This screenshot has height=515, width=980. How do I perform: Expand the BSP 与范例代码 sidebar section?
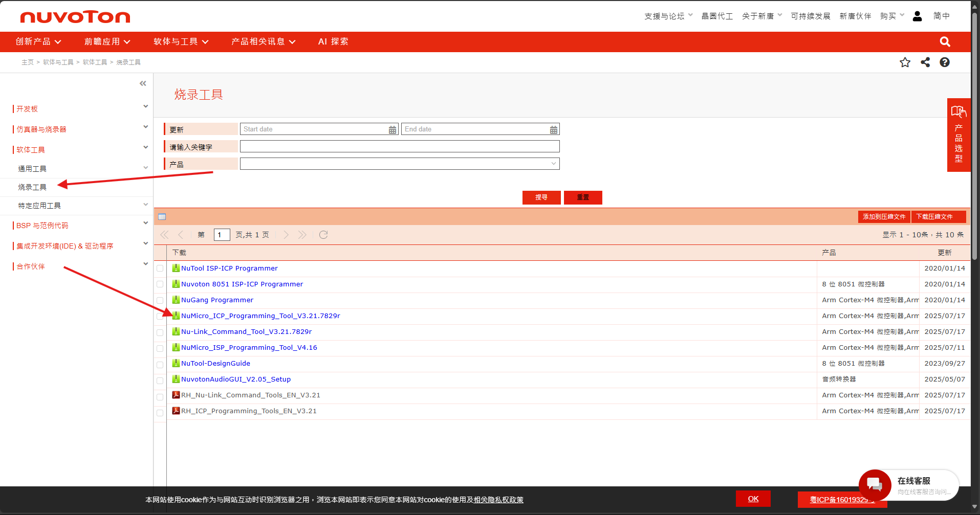pos(146,223)
